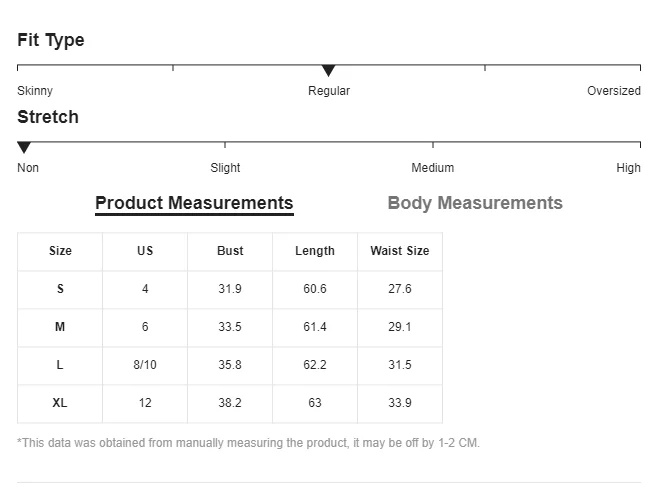Click the Regular fit label

coord(329,91)
